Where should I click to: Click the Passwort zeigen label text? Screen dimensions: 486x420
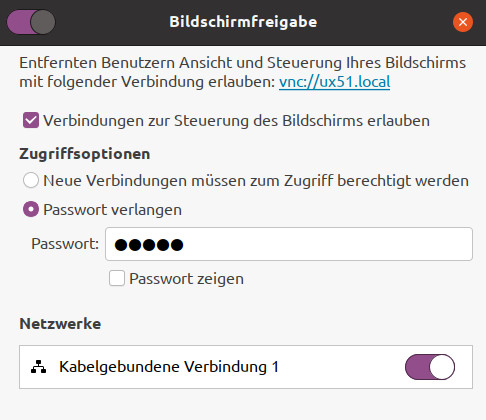coord(186,279)
